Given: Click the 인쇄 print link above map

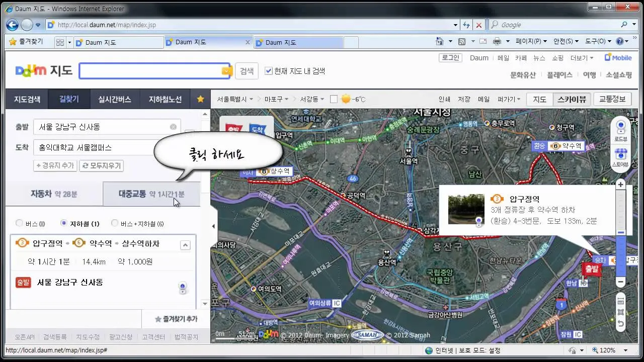Looking at the screenshot, I should [x=444, y=99].
